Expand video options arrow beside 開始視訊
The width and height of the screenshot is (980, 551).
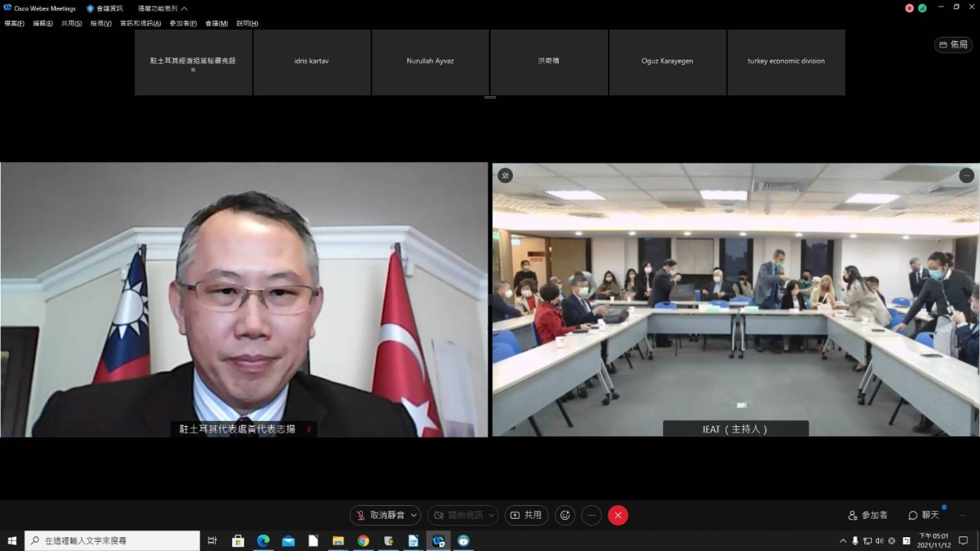[x=492, y=515]
